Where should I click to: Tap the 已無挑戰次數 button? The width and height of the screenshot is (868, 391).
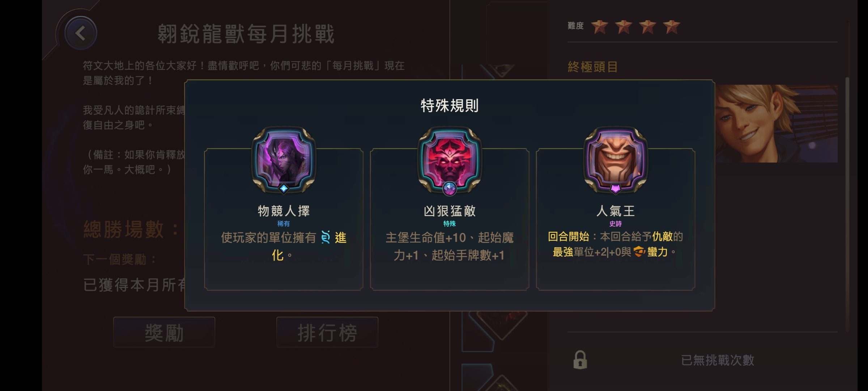pyautogui.click(x=718, y=360)
